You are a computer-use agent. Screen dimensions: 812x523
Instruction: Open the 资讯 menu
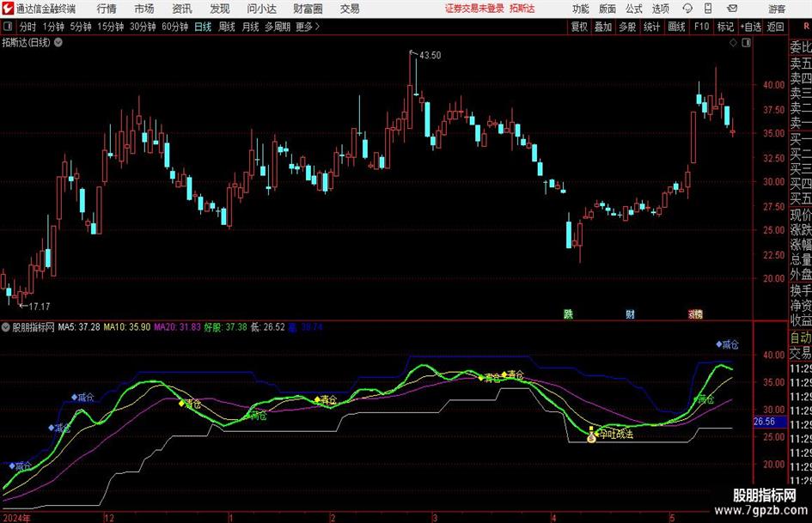point(181,9)
